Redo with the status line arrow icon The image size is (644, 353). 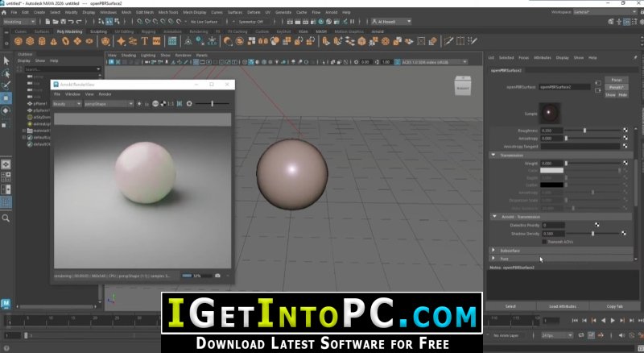79,22
